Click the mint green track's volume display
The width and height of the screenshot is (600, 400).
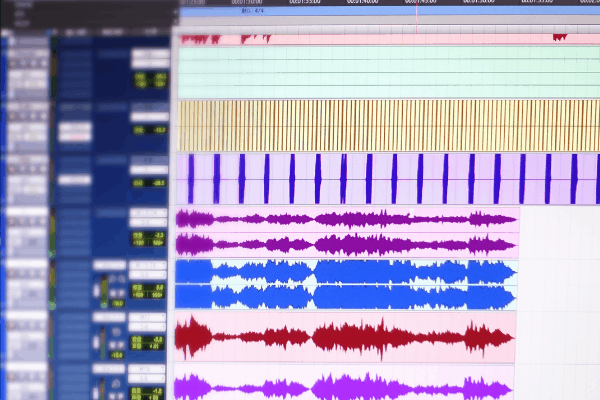pyautogui.click(x=150, y=80)
